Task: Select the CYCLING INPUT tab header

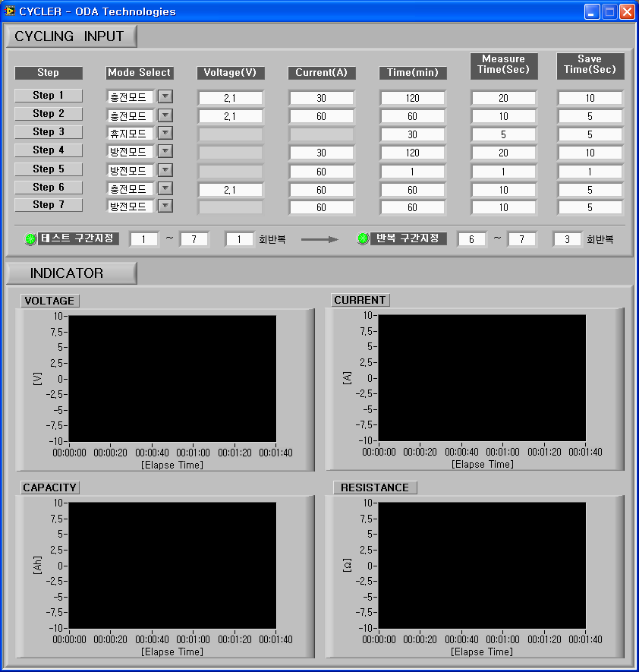Action: pos(71,36)
